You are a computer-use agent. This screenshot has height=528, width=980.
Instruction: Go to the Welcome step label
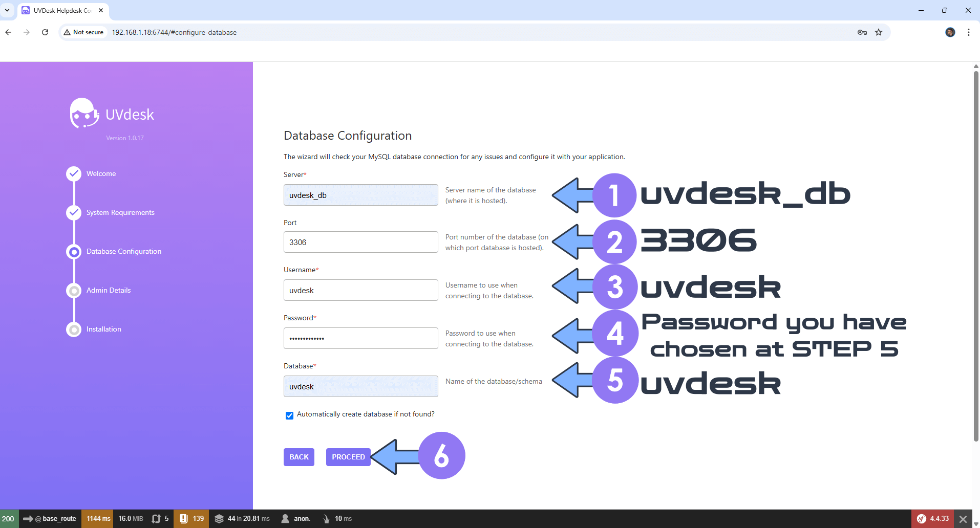(x=101, y=173)
